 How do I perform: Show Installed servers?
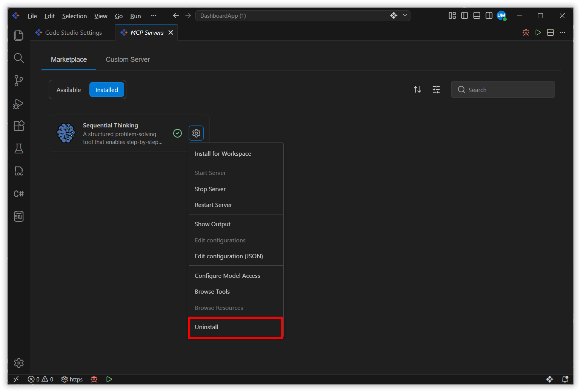[x=107, y=90]
